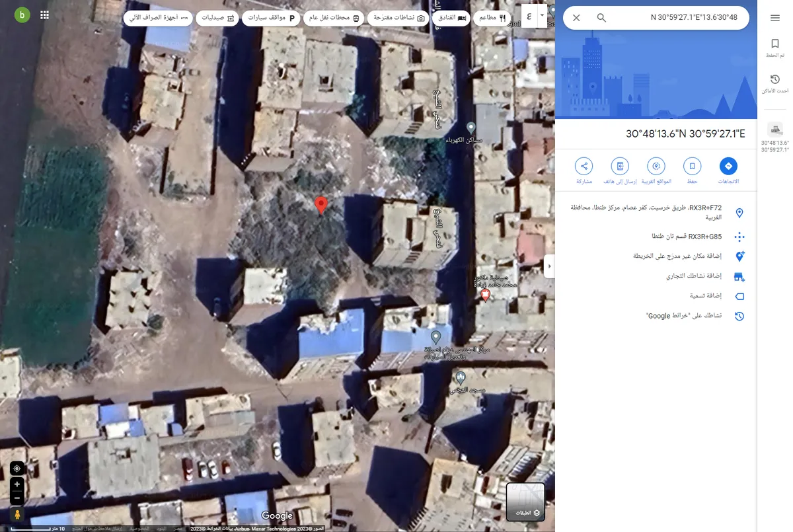Clear the search box with the X
793x532 pixels.
pos(576,18)
